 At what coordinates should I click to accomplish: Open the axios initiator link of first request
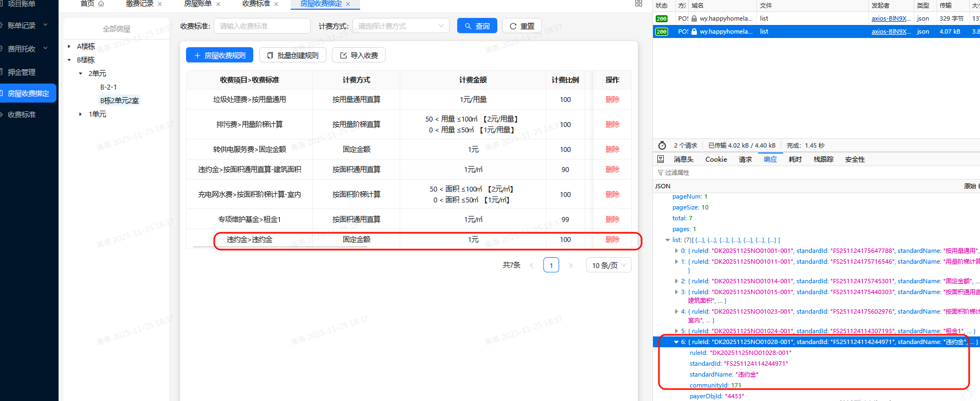tap(891, 18)
